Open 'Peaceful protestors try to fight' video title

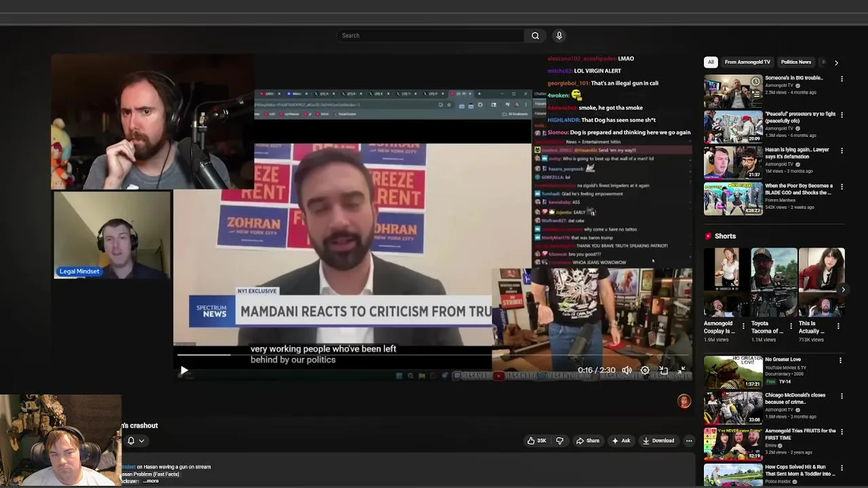click(x=800, y=117)
